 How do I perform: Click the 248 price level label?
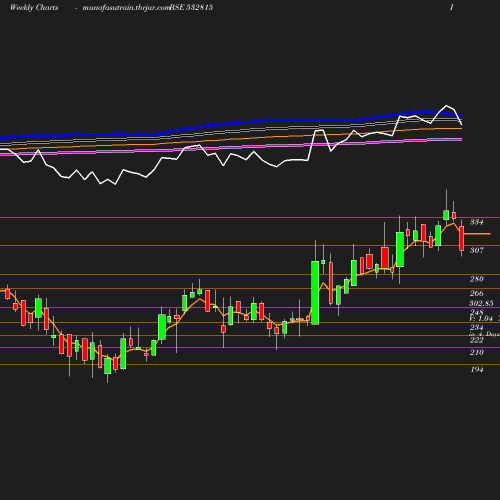(477, 312)
